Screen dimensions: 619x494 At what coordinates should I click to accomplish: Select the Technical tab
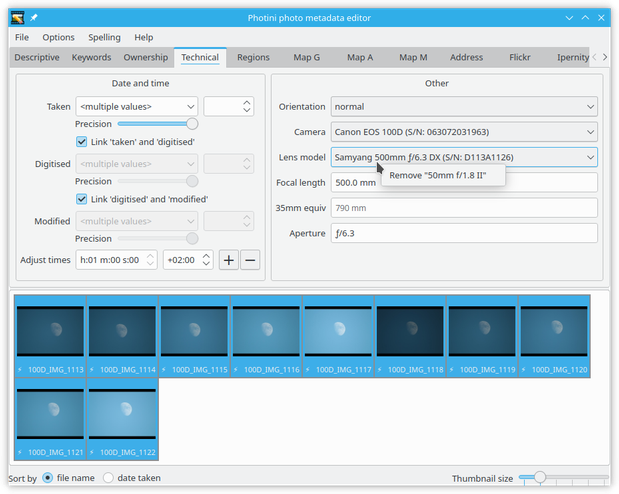[x=200, y=57]
